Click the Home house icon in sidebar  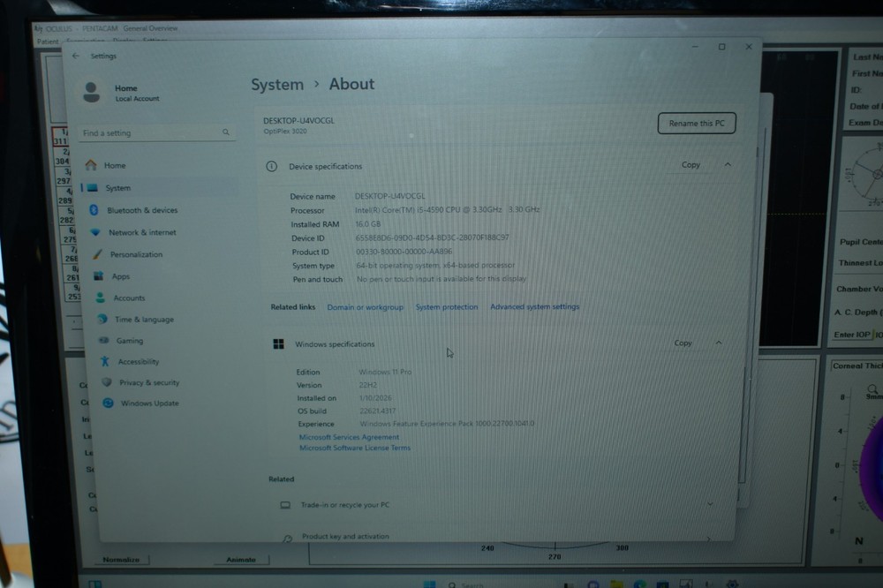[91, 165]
